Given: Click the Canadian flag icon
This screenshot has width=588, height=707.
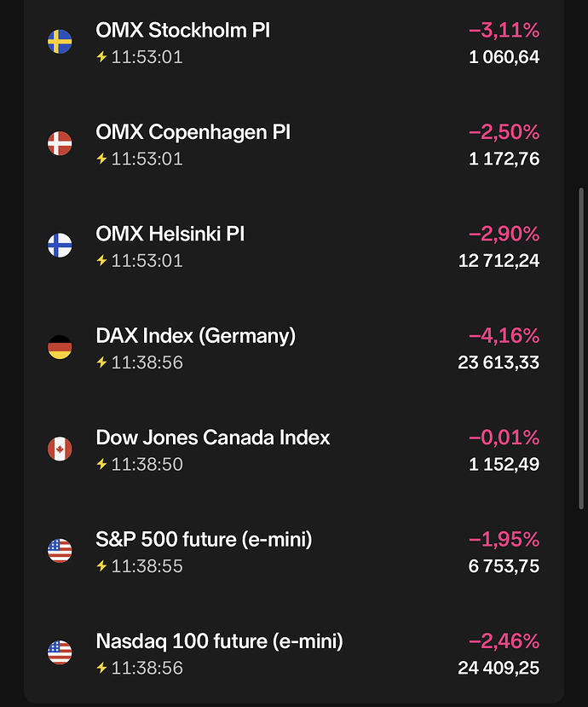Looking at the screenshot, I should coord(60,449).
